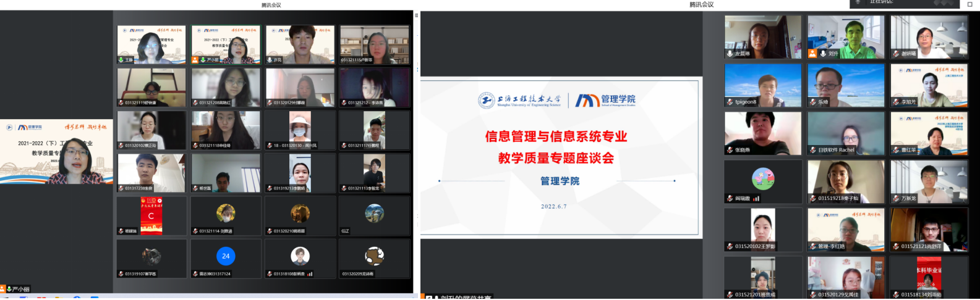Click the shared slide titled 信息管理与信息系统专业
This screenshot has height=300, width=980.
(x=560, y=156)
